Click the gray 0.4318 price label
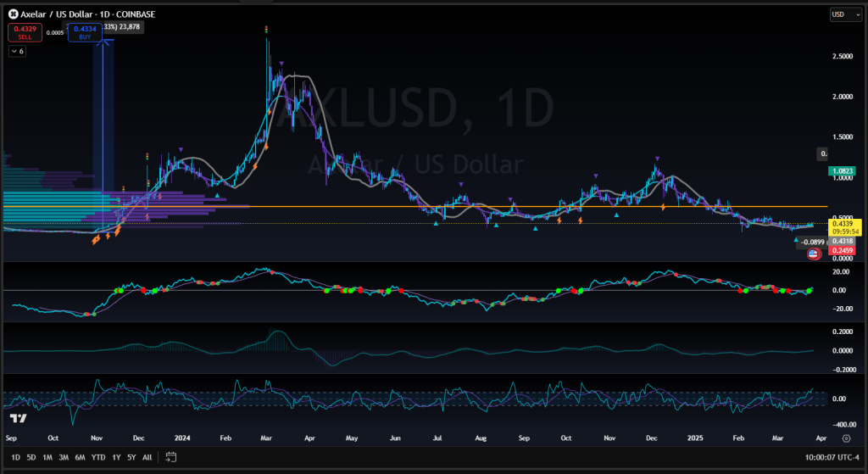The image size is (868, 474). pos(841,242)
